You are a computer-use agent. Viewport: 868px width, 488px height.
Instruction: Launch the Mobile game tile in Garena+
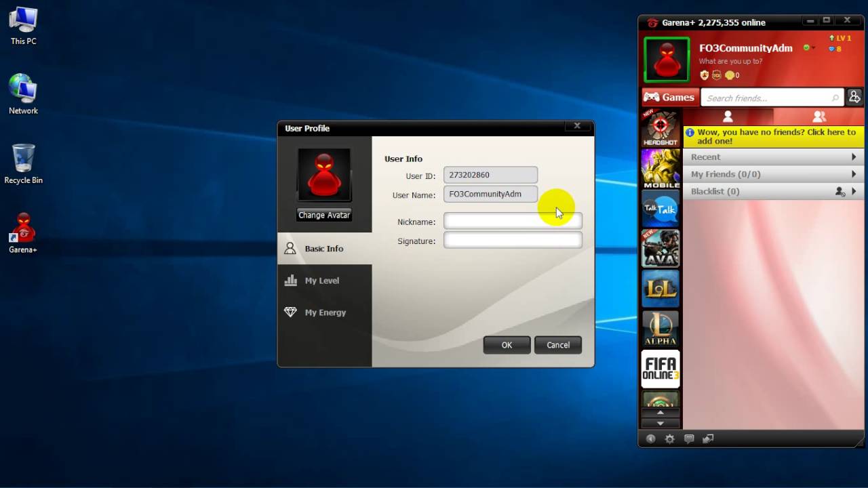tap(660, 169)
